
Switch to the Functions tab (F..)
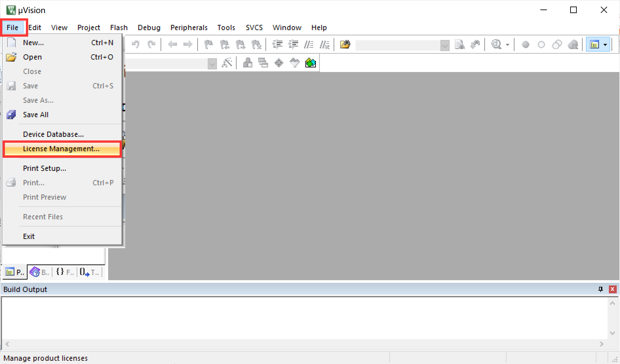(65, 272)
